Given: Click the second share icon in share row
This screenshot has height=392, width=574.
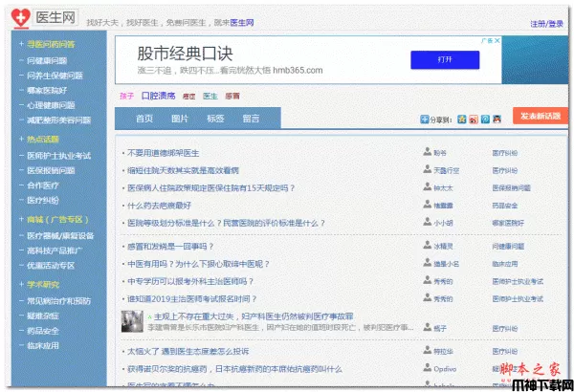Looking at the screenshot, I should click(x=473, y=120).
